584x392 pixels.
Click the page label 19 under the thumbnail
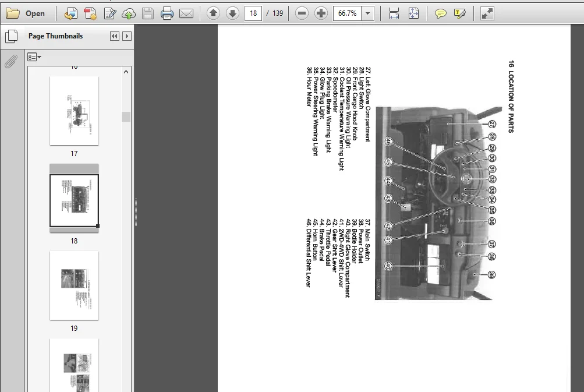tap(74, 329)
